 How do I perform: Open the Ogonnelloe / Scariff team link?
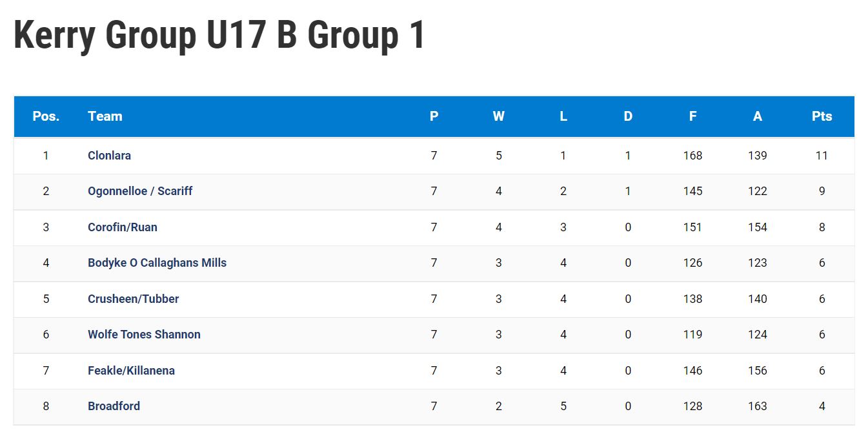pos(140,191)
